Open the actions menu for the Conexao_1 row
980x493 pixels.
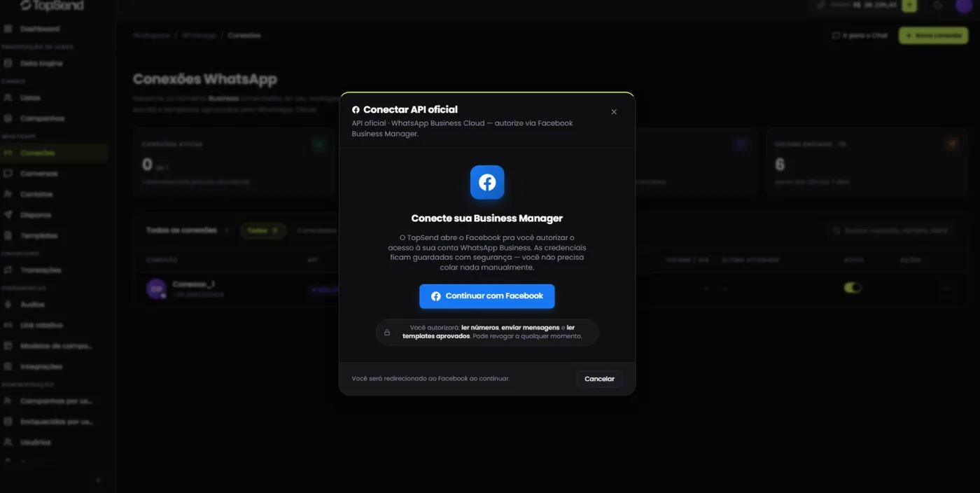point(946,289)
